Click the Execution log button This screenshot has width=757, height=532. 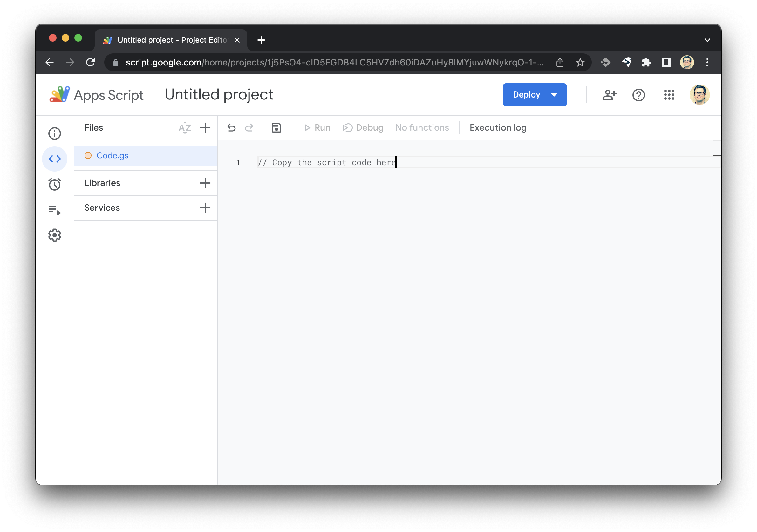498,127
